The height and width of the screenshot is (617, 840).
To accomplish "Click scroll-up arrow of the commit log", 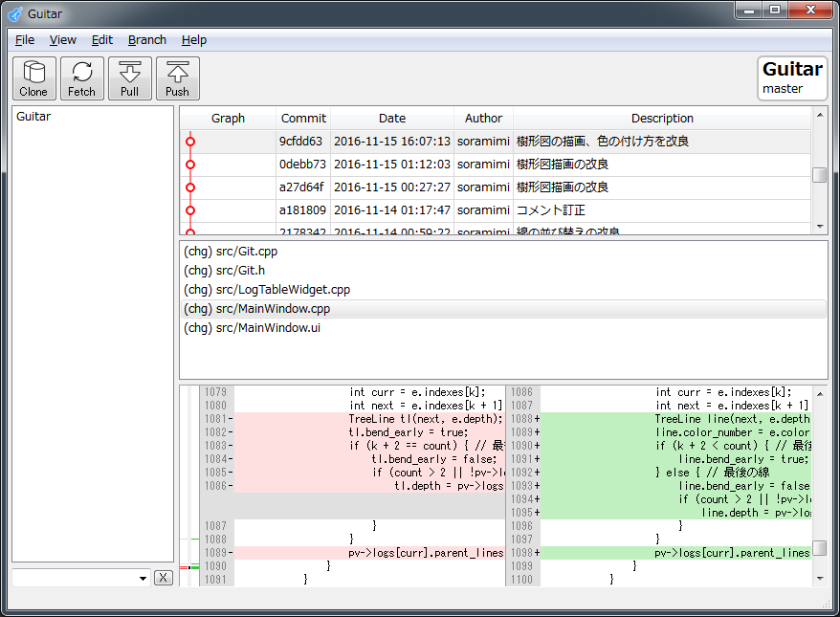I will (x=820, y=115).
